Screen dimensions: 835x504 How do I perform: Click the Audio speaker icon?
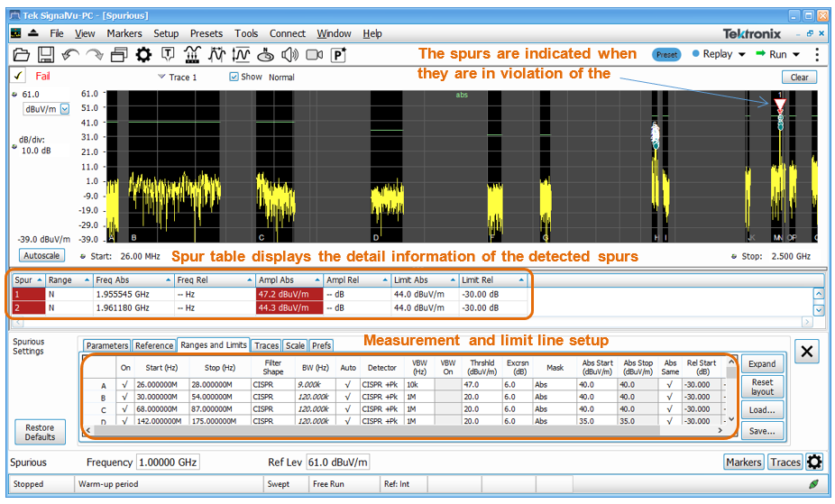[289, 55]
